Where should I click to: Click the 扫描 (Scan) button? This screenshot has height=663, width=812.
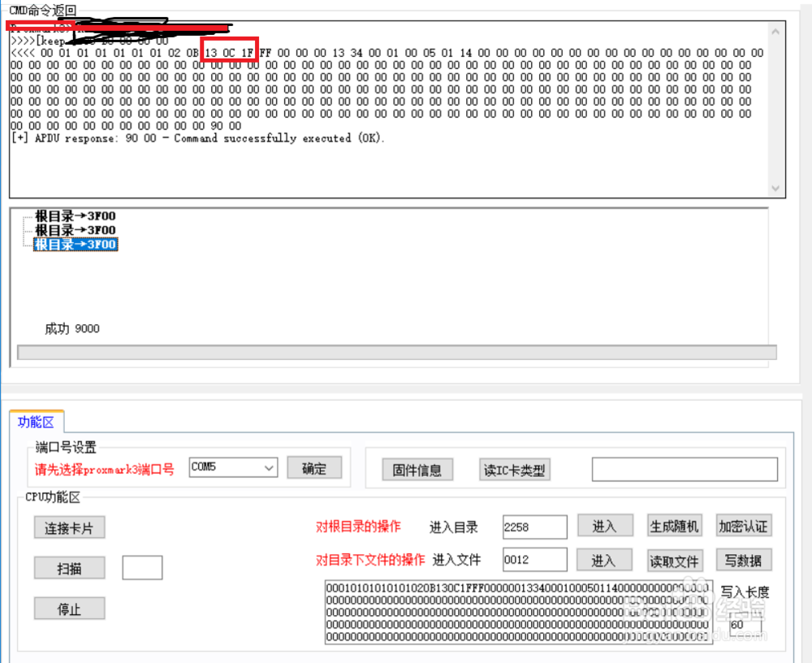[x=69, y=568]
